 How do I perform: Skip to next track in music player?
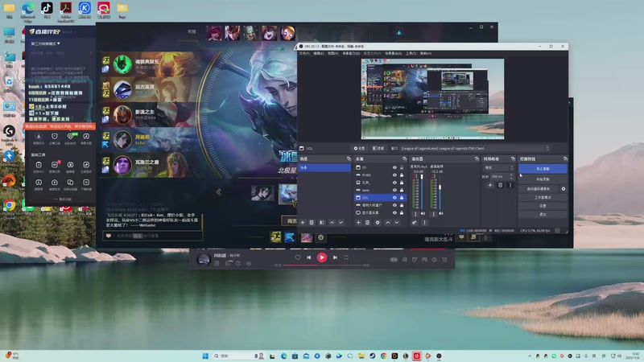tap(335, 257)
